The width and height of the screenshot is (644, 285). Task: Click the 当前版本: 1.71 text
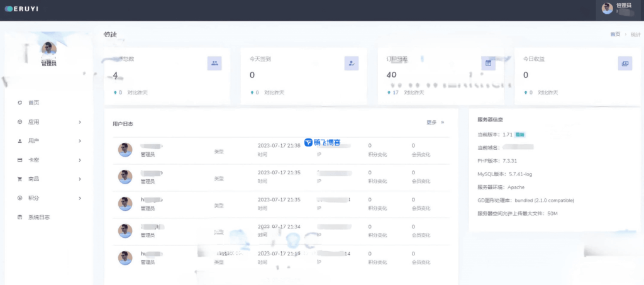tap(495, 134)
